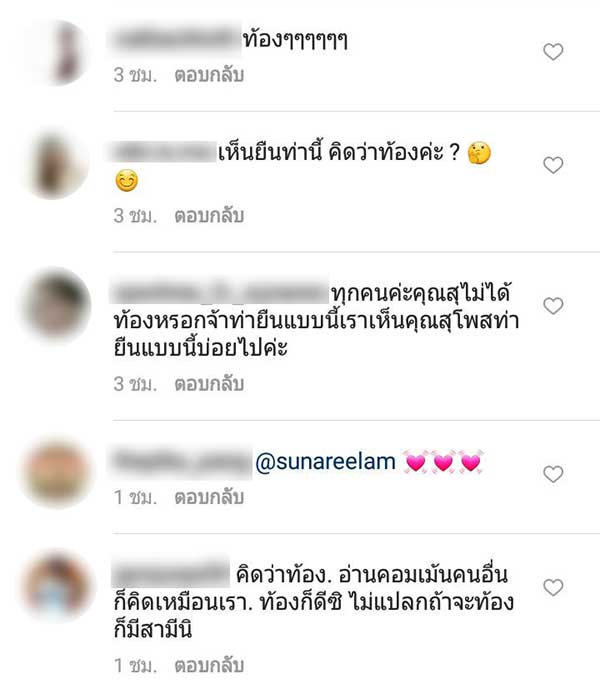Like the 'คิดว่าท้อง. อ่านคอมเม้น' comment
The height and width of the screenshot is (694, 600).
[553, 587]
